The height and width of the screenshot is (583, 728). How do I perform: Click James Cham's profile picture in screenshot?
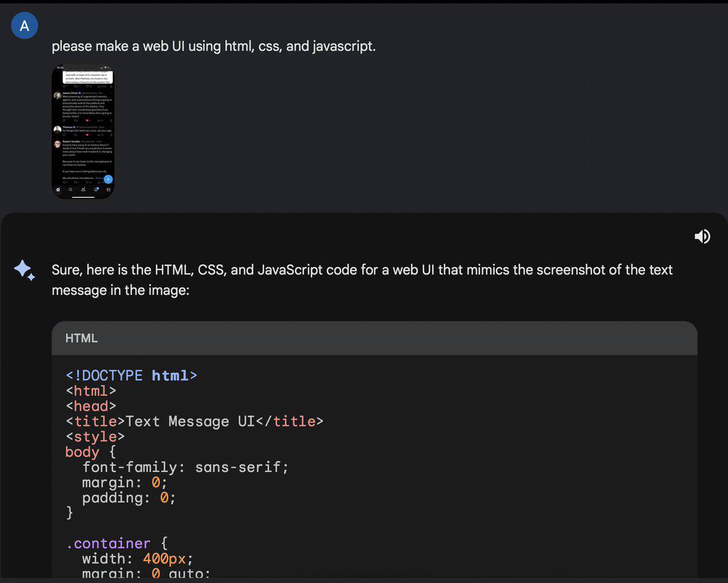point(58,96)
